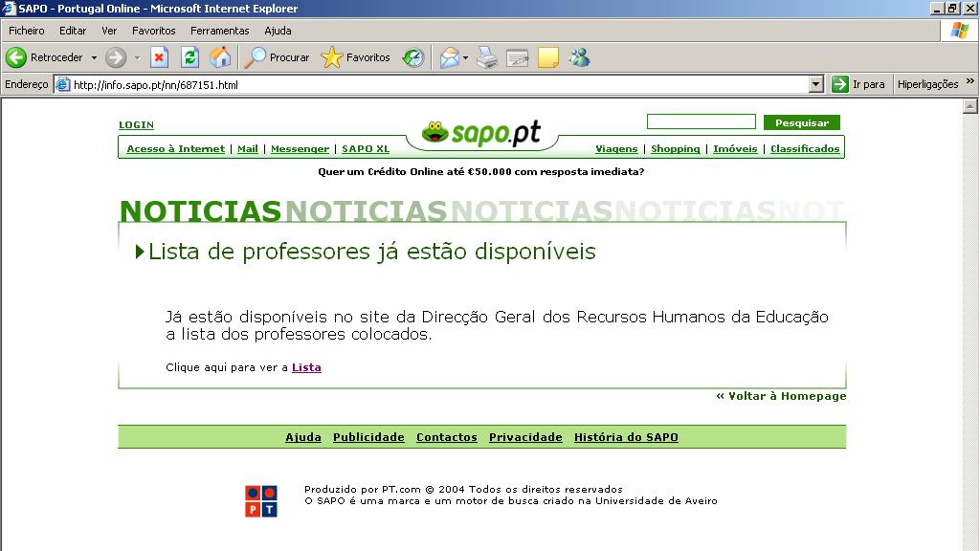The width and height of the screenshot is (980, 551).
Task: Click the first dark green NOTICIAS heading
Action: (201, 211)
